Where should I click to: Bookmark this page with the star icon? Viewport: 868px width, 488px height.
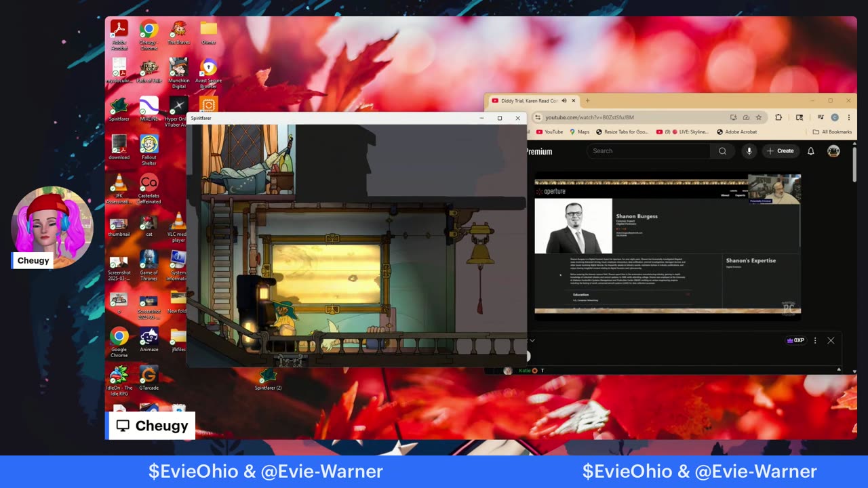pyautogui.click(x=758, y=117)
